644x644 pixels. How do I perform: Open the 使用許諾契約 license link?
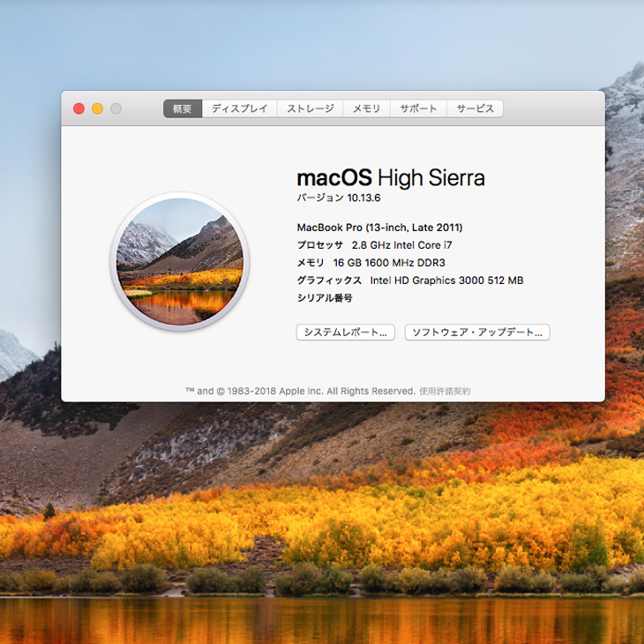pos(445,391)
